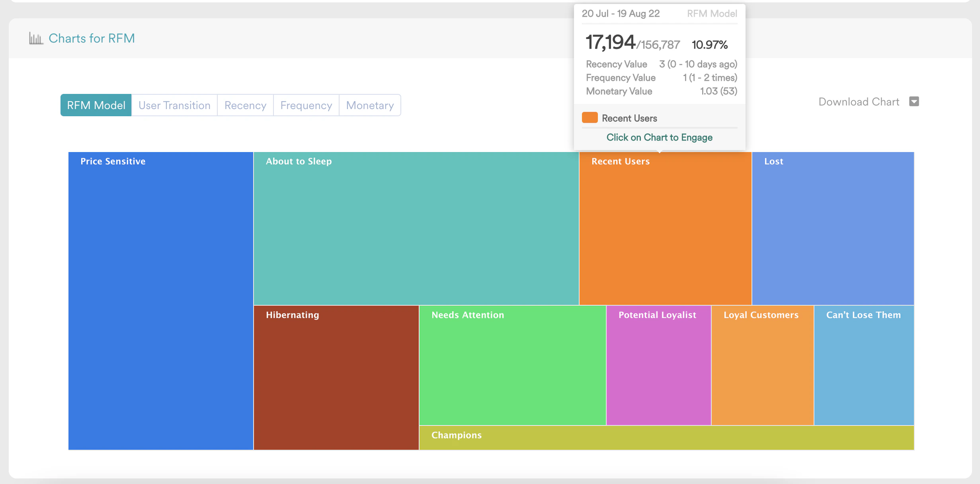This screenshot has width=980, height=484.
Task: Select the Champions segment
Action: (x=665, y=438)
